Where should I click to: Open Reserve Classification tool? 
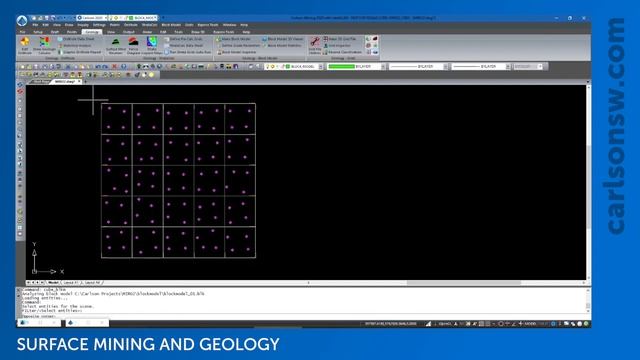342,52
